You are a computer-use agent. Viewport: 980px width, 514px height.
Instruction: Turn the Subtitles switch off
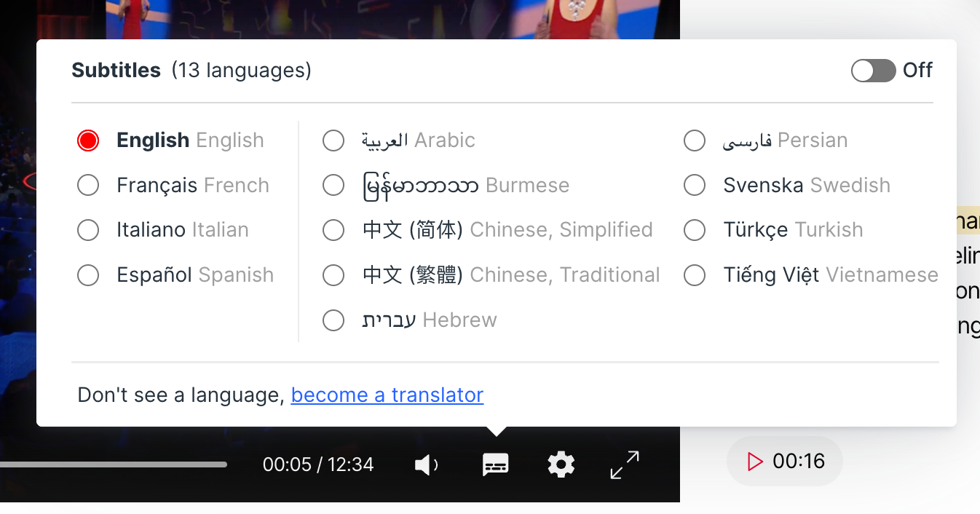pyautogui.click(x=873, y=71)
